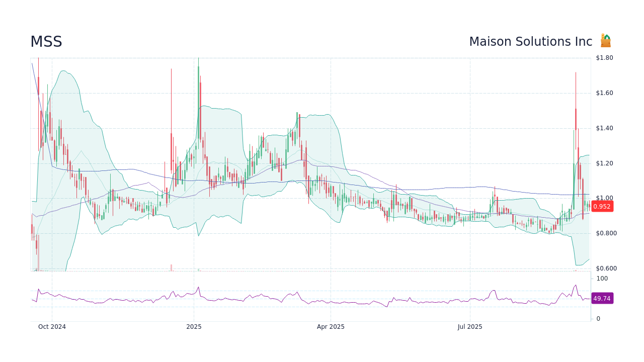Click the $1.20 price axis label
This screenshot has height=362, width=644.
(604, 163)
